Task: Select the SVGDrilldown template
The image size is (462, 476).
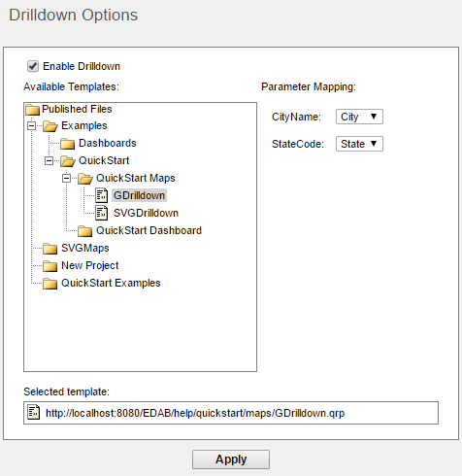Action: pos(146,213)
